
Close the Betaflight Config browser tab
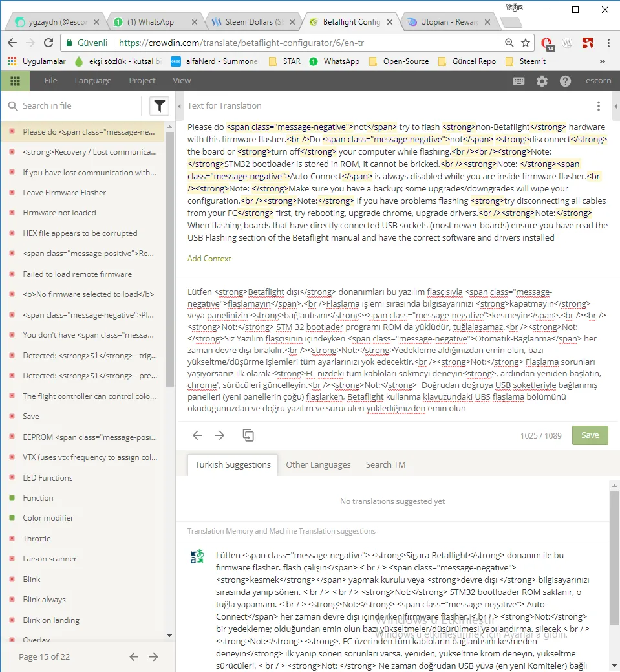tap(389, 22)
